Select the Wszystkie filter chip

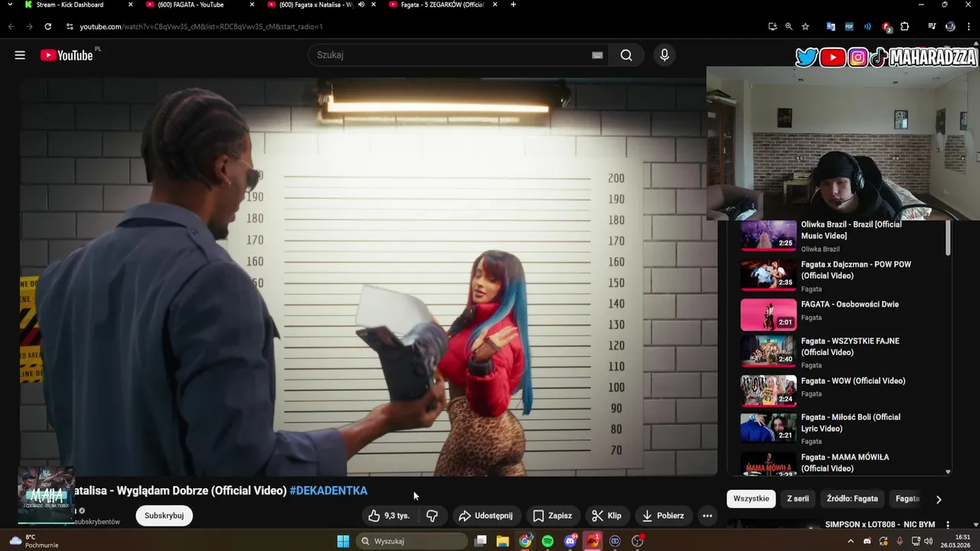[x=751, y=498]
